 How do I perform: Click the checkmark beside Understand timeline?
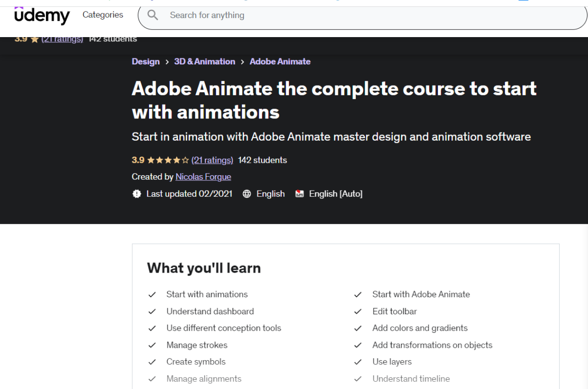pyautogui.click(x=358, y=379)
